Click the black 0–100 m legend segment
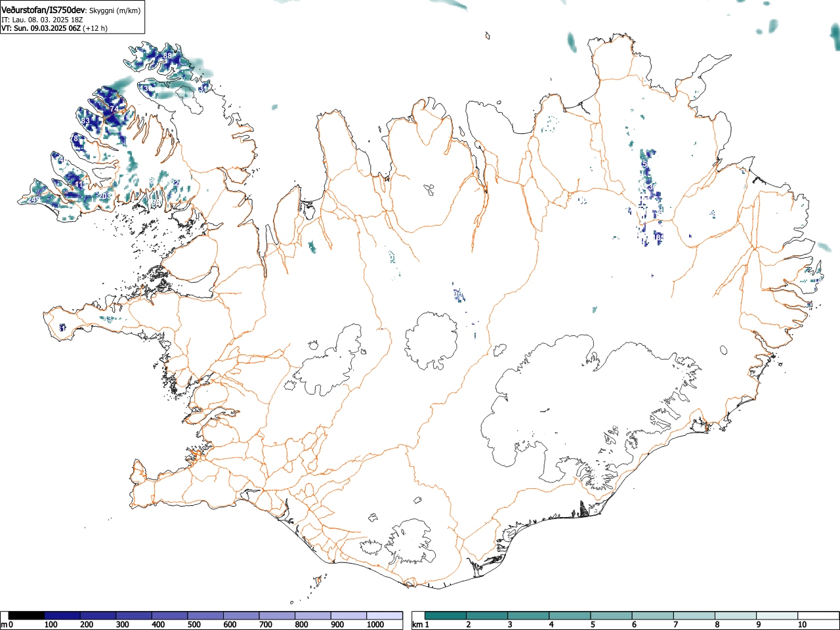The width and height of the screenshot is (840, 630). pyautogui.click(x=27, y=616)
